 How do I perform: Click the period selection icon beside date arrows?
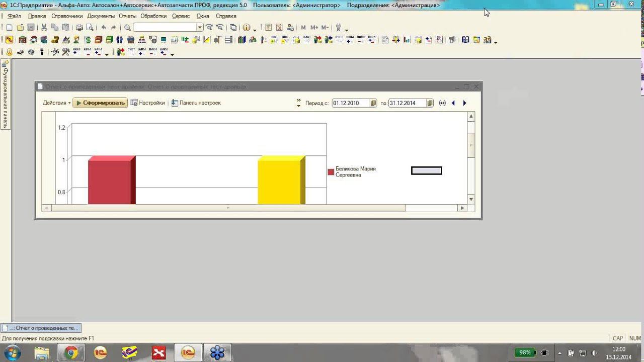(x=442, y=103)
